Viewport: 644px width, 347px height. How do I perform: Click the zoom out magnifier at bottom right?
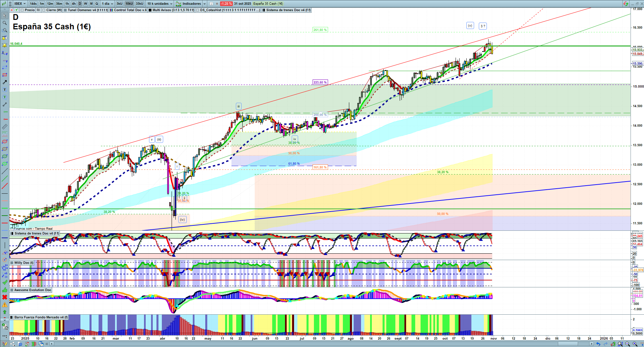click(628, 344)
